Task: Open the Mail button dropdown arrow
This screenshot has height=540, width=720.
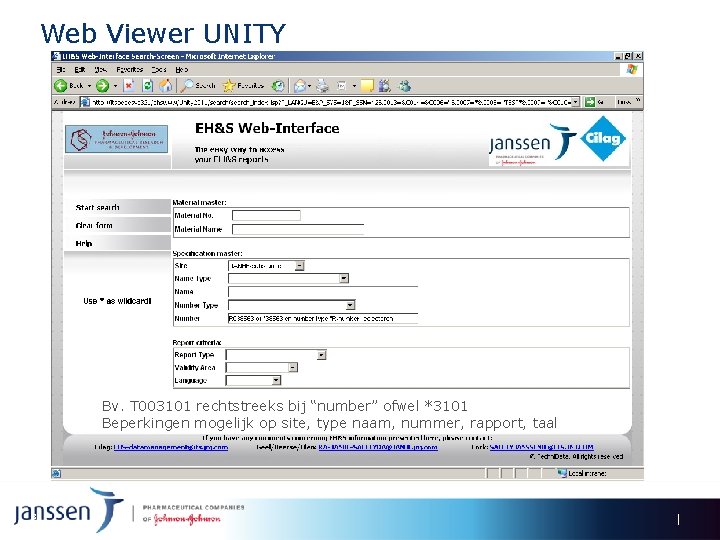Action: point(310,86)
